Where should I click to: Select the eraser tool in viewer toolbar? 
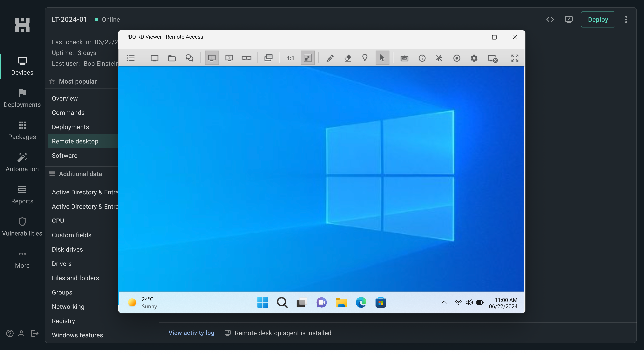point(347,58)
